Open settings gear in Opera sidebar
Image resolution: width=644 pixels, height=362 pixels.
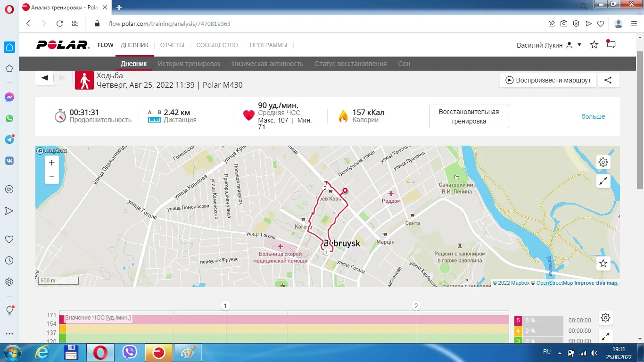point(9,282)
